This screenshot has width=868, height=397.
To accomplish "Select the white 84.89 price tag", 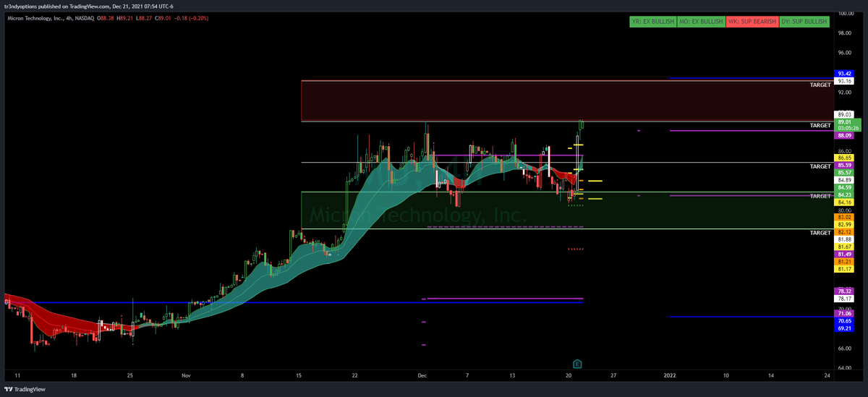I will click(x=845, y=180).
